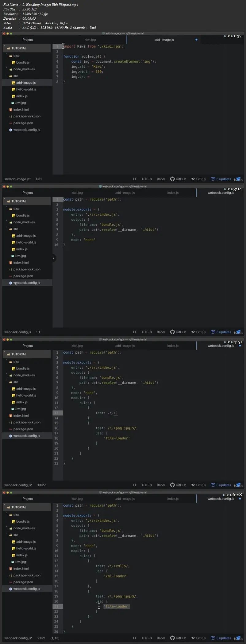This screenshot has width=246, height=644.
Task: Switch to the index.js tab in the 00:03:14 frame
Action: pyautogui.click(x=173, y=193)
